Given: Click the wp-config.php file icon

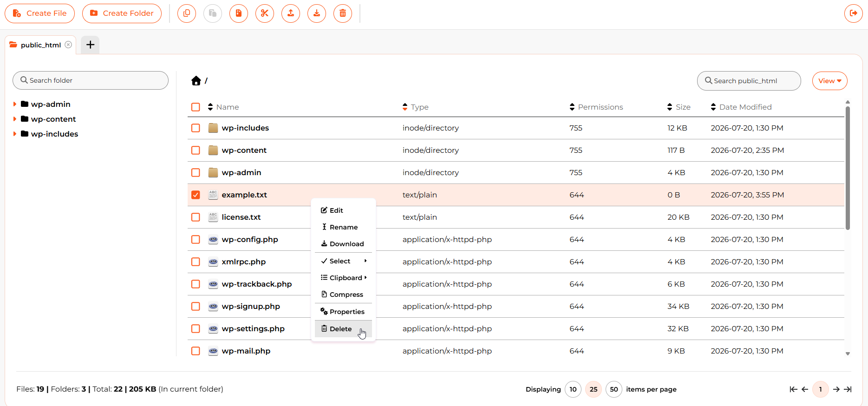Looking at the screenshot, I should click(x=213, y=239).
